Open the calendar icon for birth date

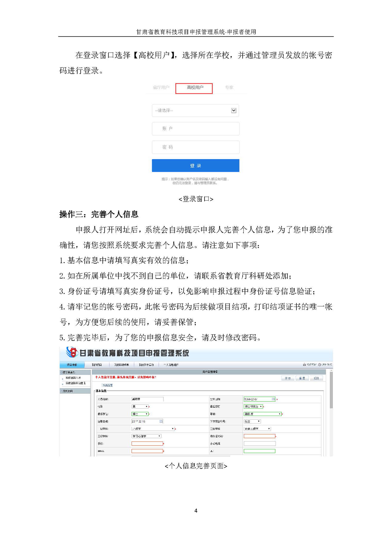coord(273,399)
